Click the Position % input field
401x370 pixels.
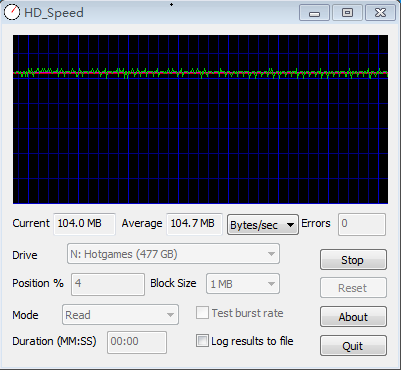pos(108,284)
